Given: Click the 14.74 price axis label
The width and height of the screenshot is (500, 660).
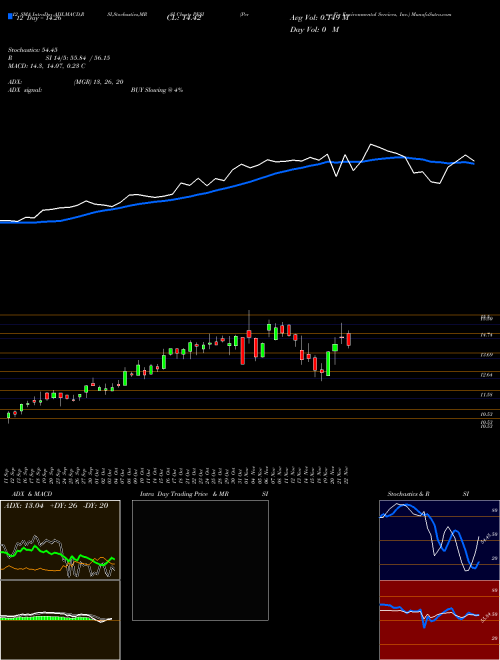Looking at the screenshot, I should coord(486,335).
